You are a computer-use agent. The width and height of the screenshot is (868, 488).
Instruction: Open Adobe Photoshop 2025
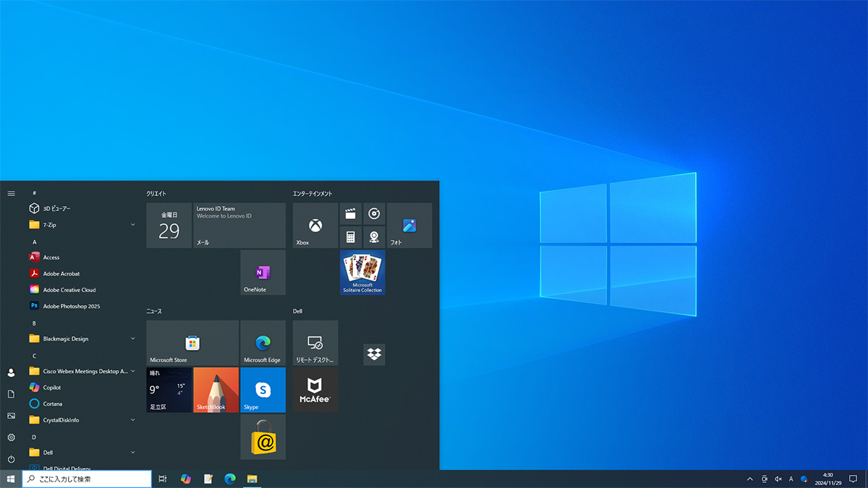coord(81,306)
